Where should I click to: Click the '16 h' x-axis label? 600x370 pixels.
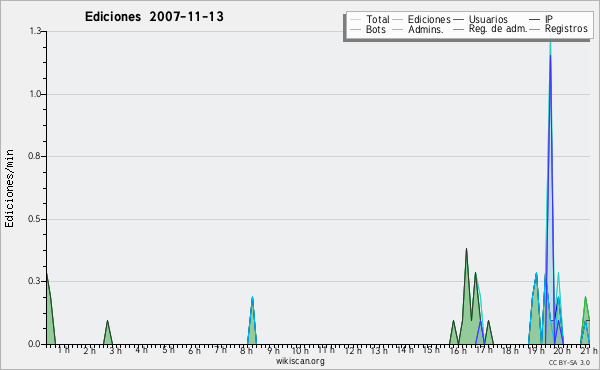coord(458,350)
